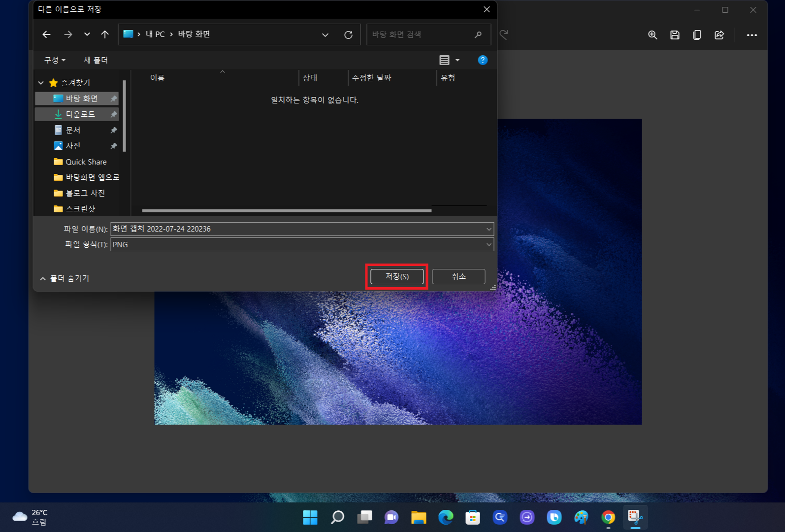Click the 저장(S) button
Screen dimensions: 785x532
point(397,276)
